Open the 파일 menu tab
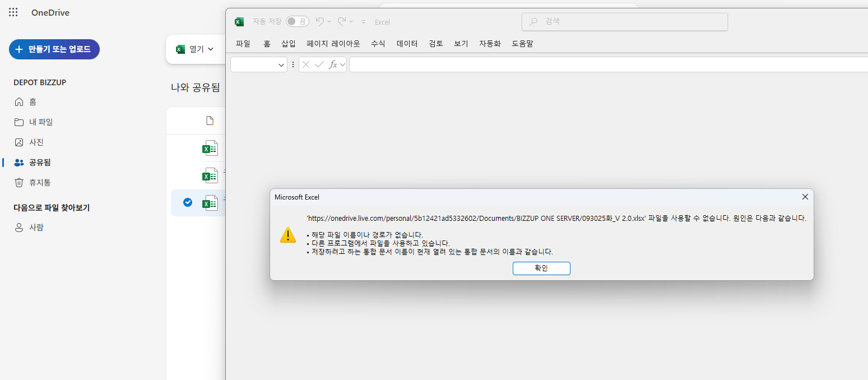Image resolution: width=868 pixels, height=380 pixels. [243, 43]
